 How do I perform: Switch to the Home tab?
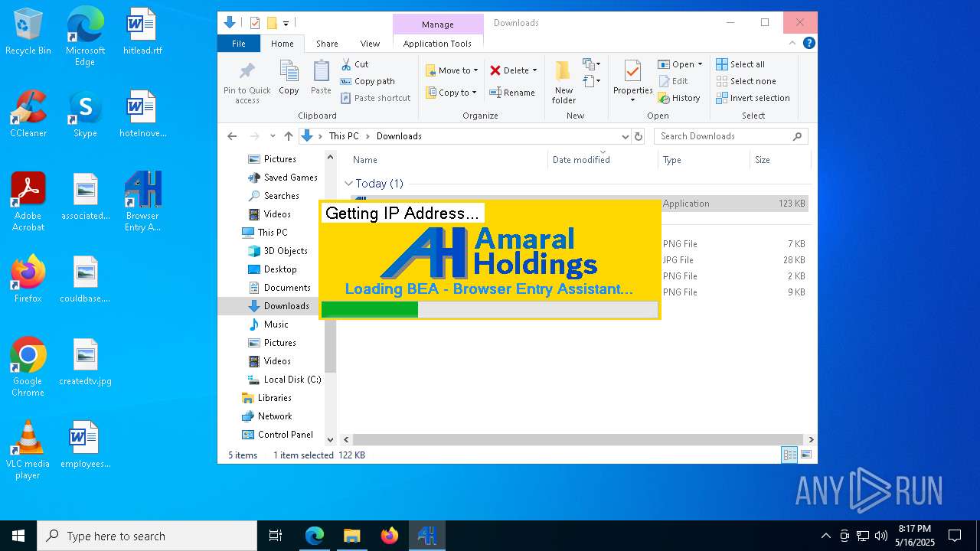click(x=283, y=44)
